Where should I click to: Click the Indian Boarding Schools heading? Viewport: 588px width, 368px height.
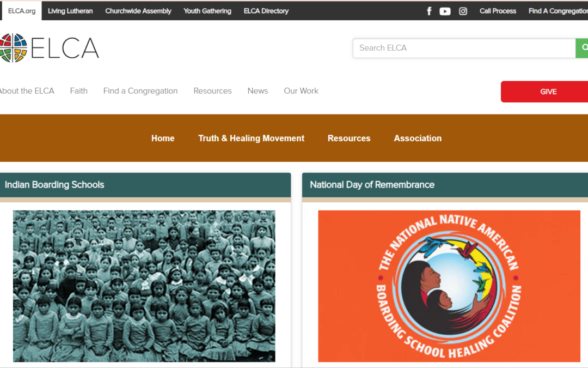point(54,185)
